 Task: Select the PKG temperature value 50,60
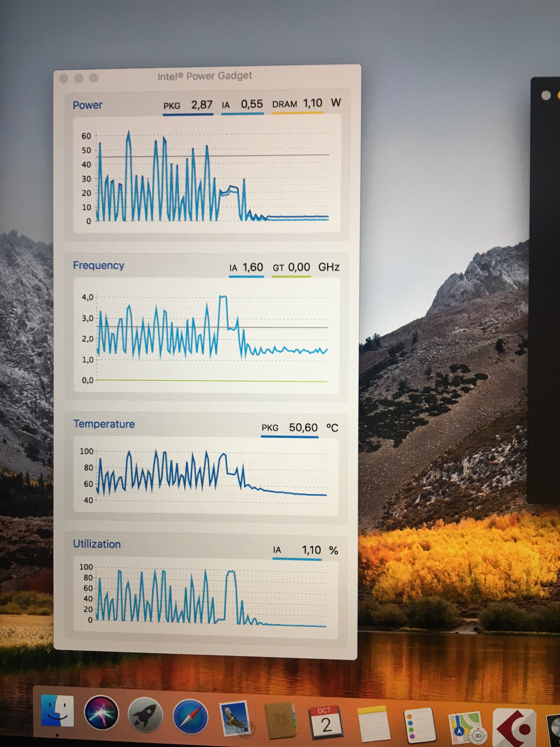coord(303,428)
